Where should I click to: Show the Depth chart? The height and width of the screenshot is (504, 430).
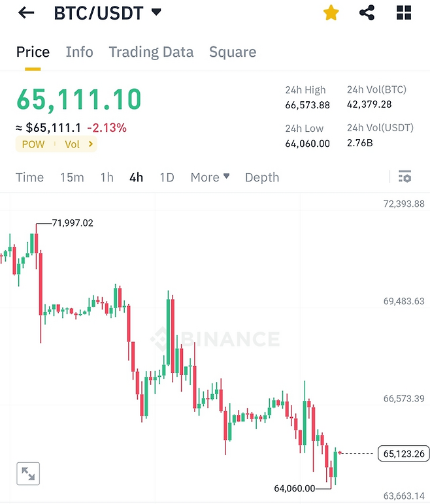click(x=261, y=177)
